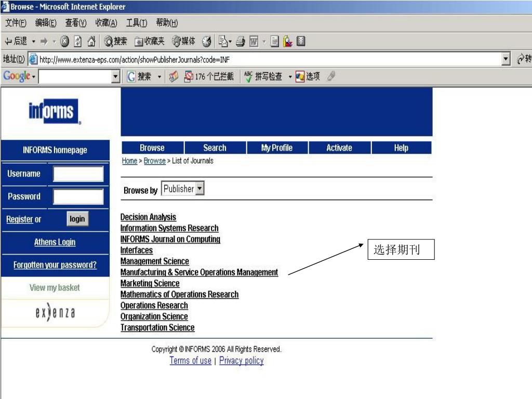Expand the address bar URL dropdown
532x399 pixels.
pos(506,59)
